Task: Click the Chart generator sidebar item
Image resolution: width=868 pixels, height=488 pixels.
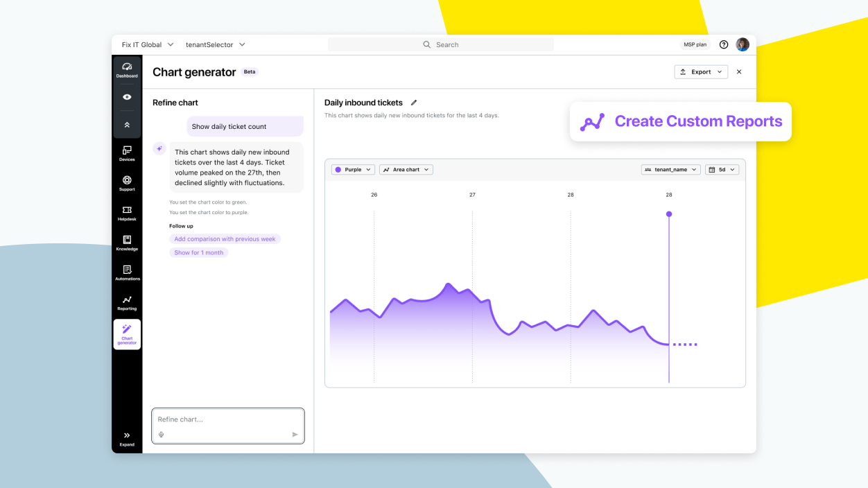Action: coord(127,334)
